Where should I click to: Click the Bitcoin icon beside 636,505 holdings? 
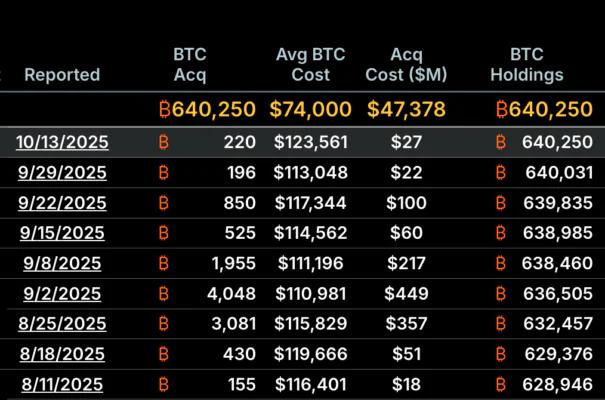coord(501,294)
